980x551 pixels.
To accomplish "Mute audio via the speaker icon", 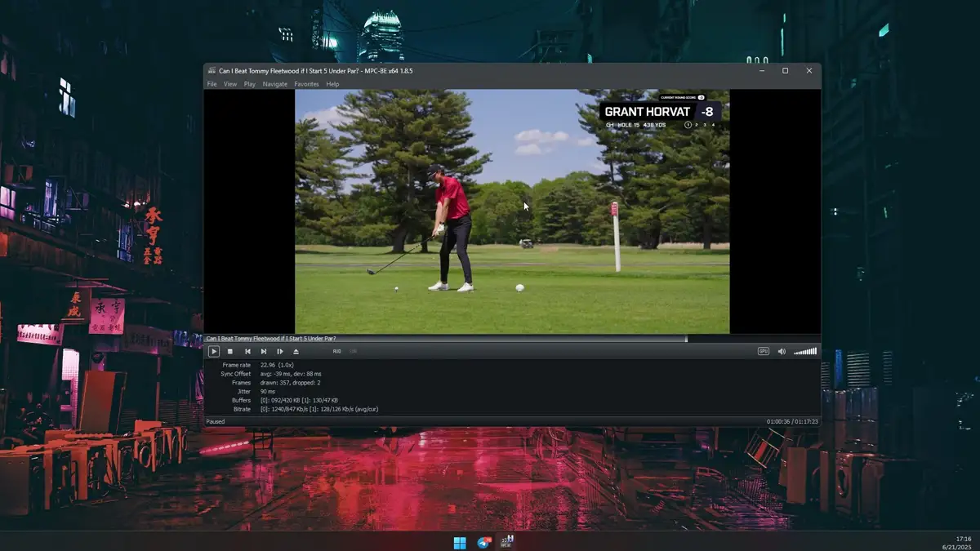I will [781, 351].
